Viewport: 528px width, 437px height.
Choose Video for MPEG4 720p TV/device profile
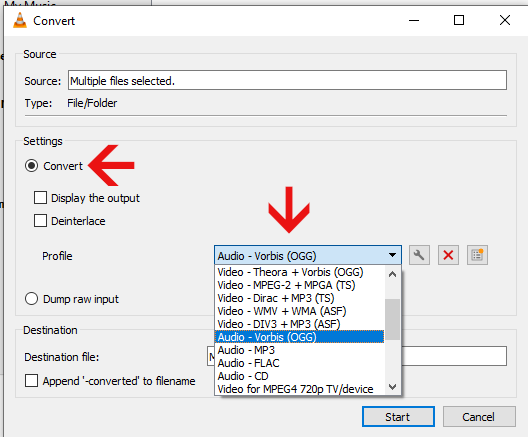pyautogui.click(x=299, y=389)
